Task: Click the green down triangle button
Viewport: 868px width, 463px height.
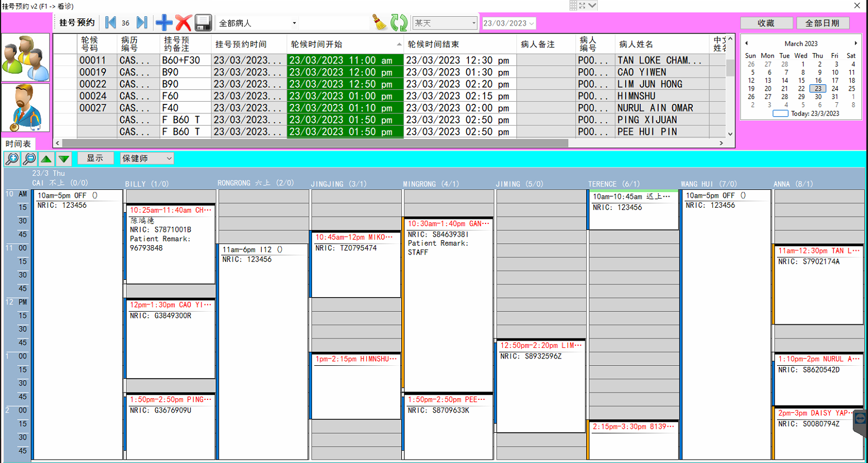Action: (x=64, y=159)
